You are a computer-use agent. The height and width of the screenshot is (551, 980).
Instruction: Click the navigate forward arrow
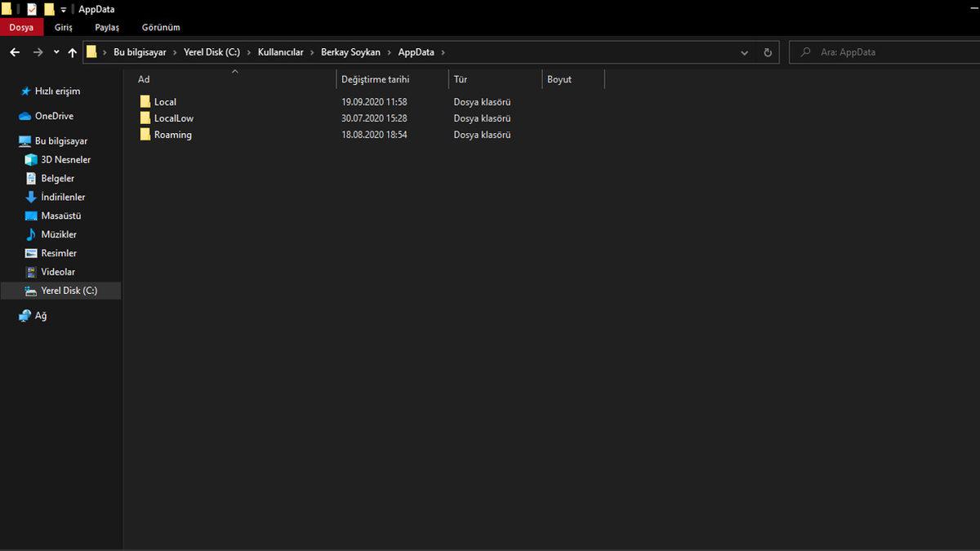(x=38, y=51)
